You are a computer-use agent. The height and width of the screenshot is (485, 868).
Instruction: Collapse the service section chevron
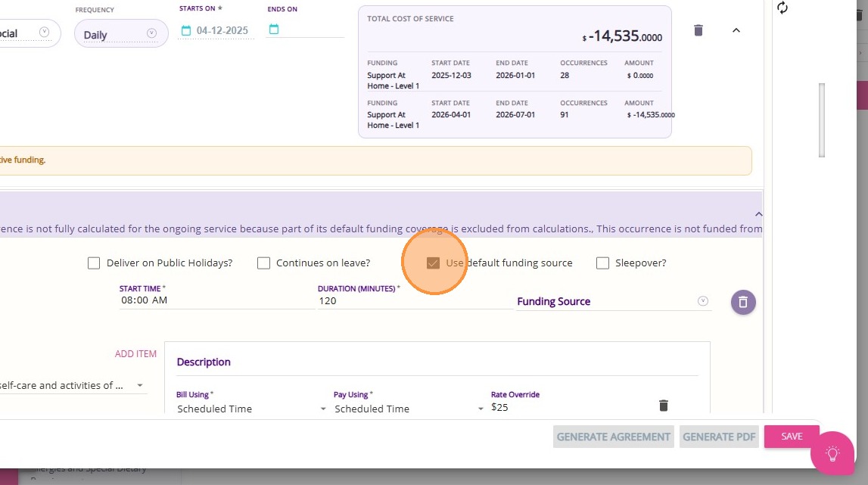tap(736, 30)
